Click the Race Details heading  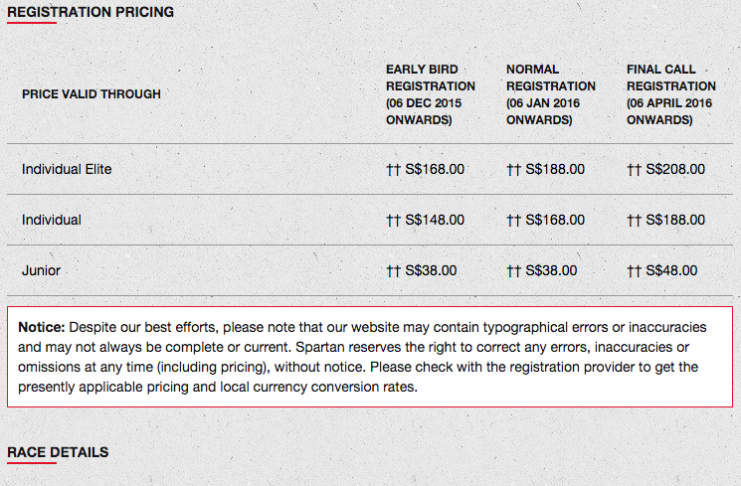pos(58,452)
